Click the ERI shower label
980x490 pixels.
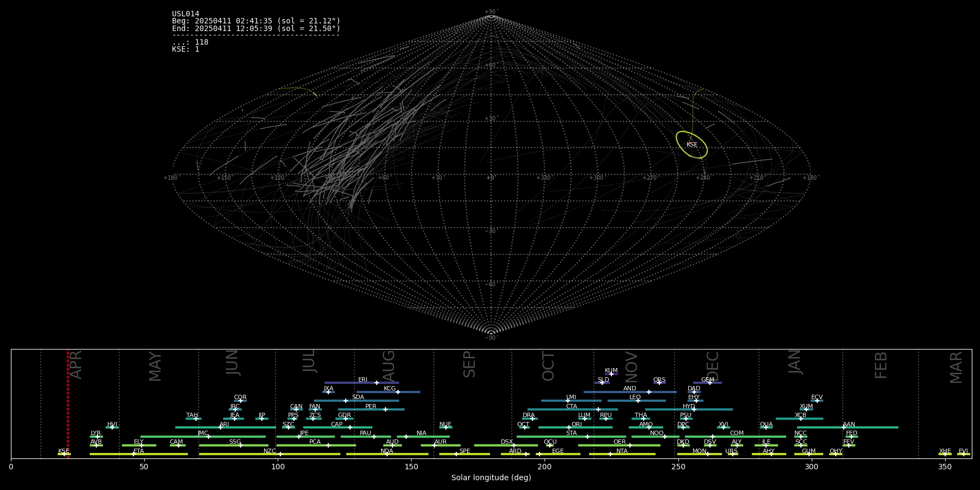tap(363, 379)
